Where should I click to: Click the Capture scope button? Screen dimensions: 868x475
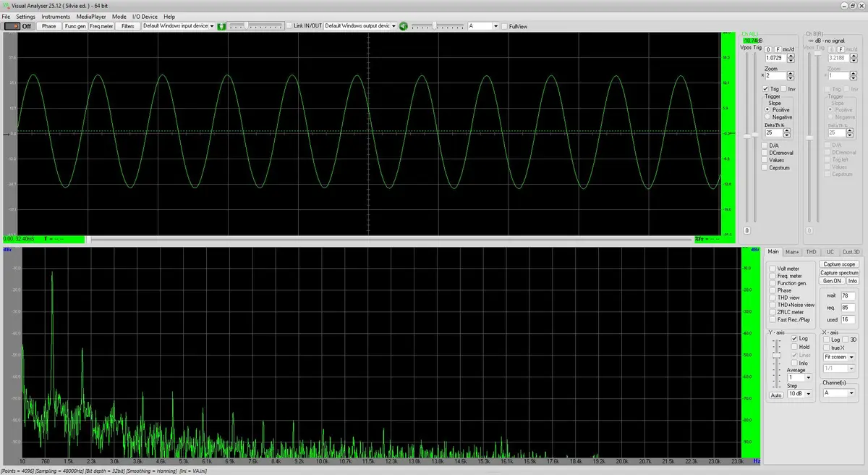click(839, 264)
